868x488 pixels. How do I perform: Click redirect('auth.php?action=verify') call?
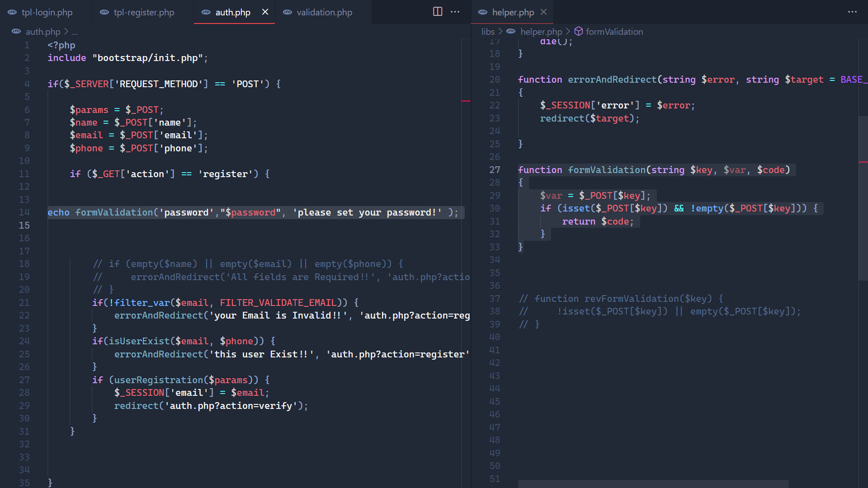click(x=211, y=406)
